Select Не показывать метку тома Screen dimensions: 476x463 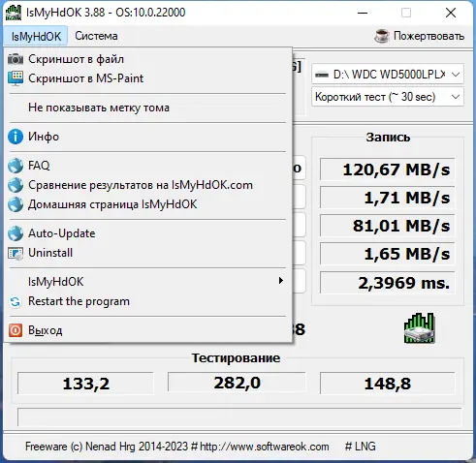coord(148,108)
